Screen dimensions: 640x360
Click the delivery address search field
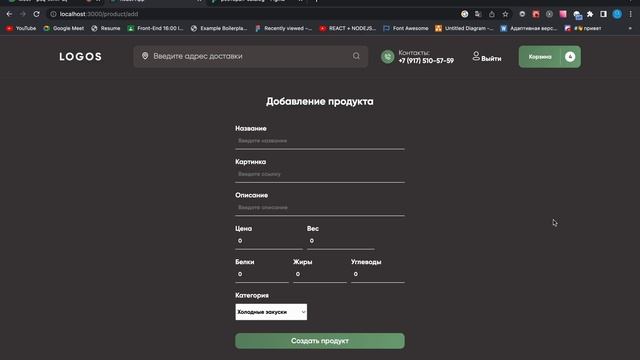click(251, 56)
